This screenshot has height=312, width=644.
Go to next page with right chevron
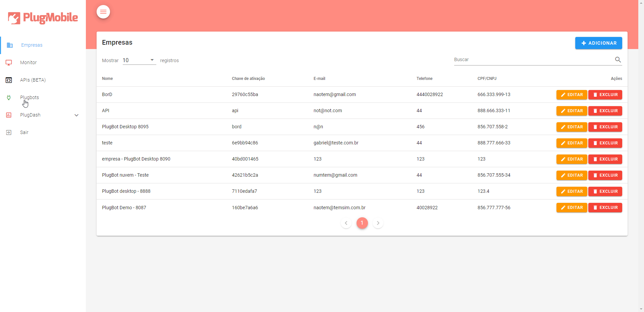(378, 223)
